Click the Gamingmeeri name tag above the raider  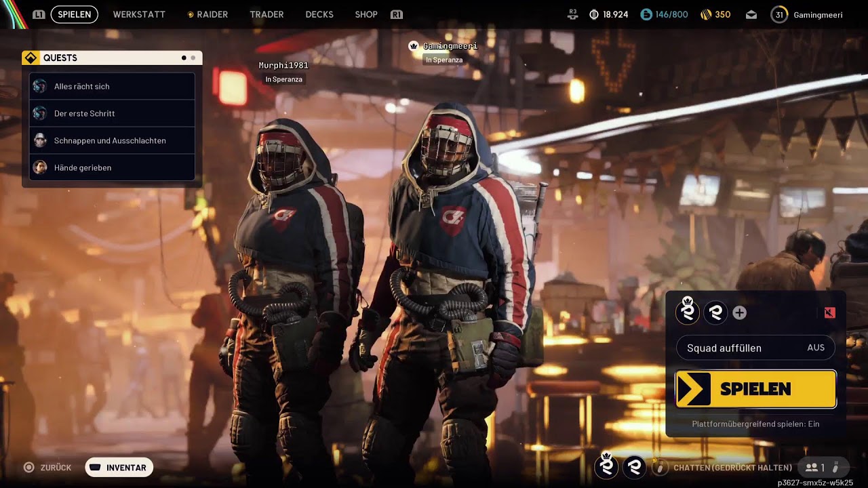(450, 46)
